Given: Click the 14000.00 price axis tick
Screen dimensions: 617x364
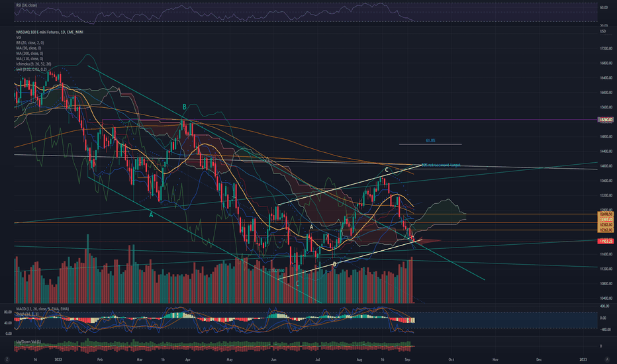Looking at the screenshot, I should pos(606,166).
